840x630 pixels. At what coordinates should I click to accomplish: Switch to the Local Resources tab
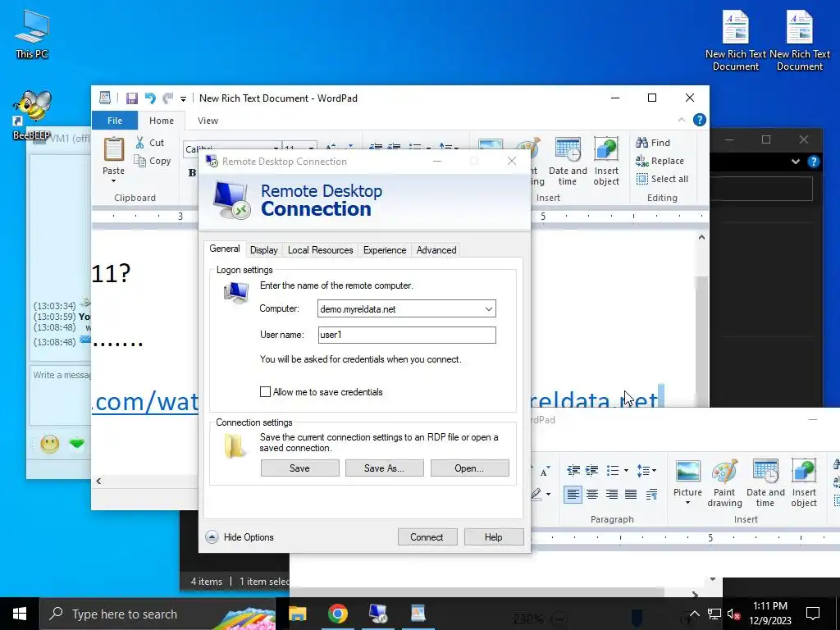point(321,250)
